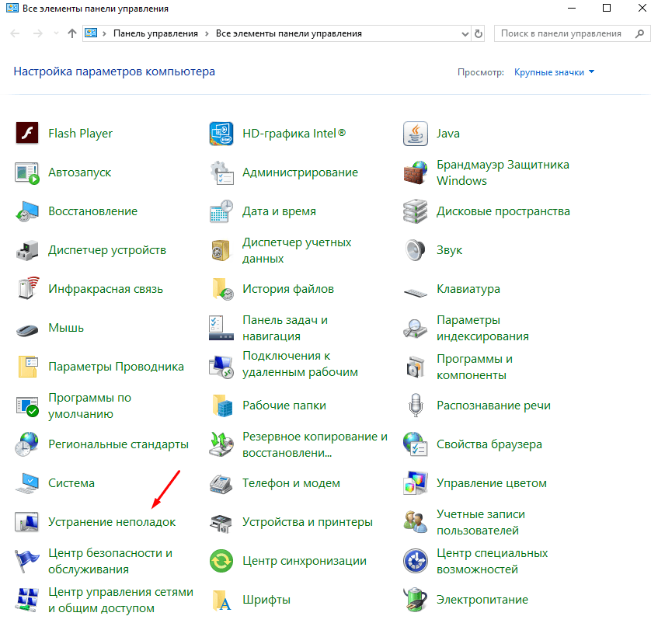The image size is (651, 644).
Task: Click the window title bar control panel icon
Action: [12, 8]
